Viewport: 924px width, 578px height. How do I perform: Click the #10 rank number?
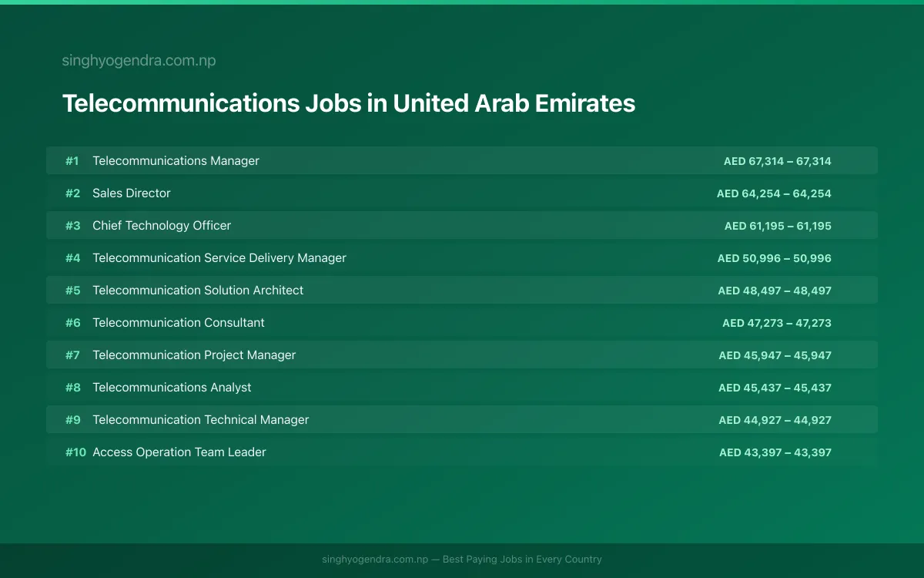[x=75, y=452]
